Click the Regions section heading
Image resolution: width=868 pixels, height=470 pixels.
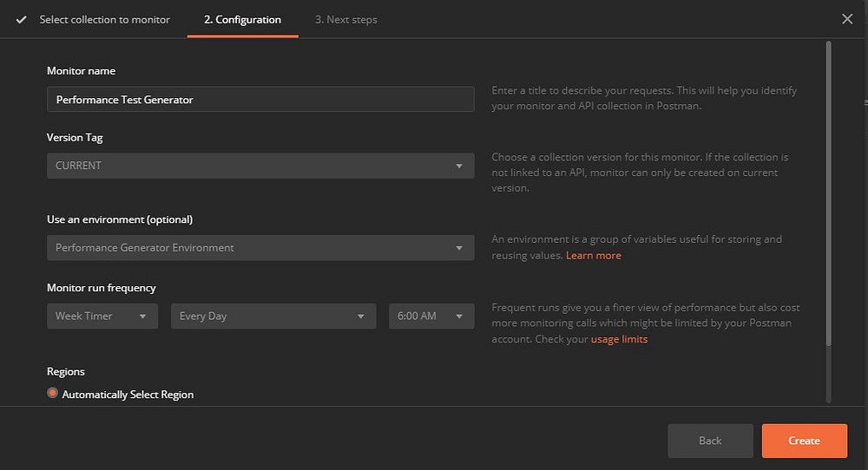[66, 371]
